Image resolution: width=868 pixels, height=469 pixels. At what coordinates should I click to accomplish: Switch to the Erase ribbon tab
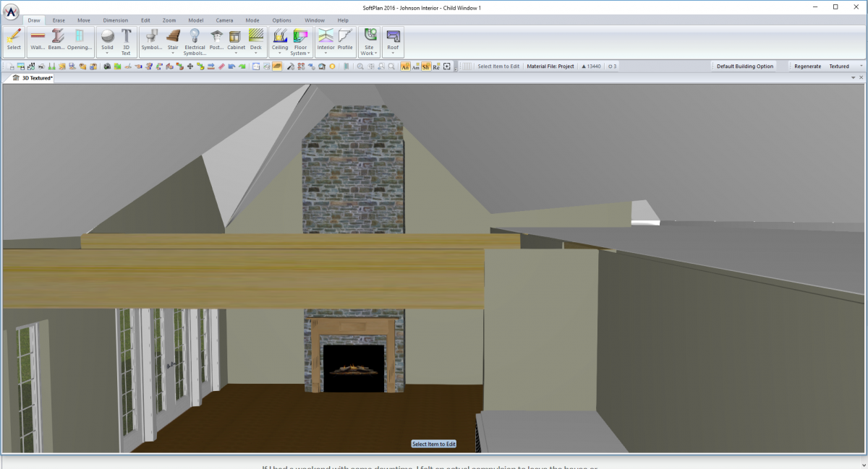point(58,20)
